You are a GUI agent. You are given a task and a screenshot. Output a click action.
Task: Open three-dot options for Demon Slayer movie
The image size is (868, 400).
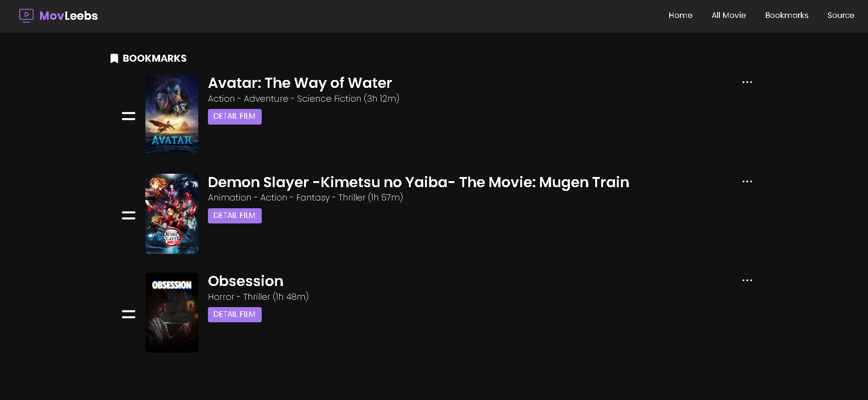[x=747, y=182]
